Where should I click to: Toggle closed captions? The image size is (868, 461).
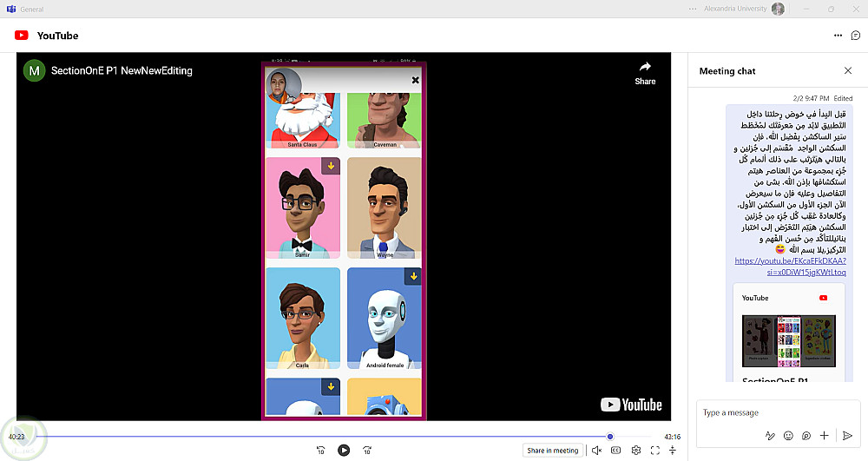point(615,451)
